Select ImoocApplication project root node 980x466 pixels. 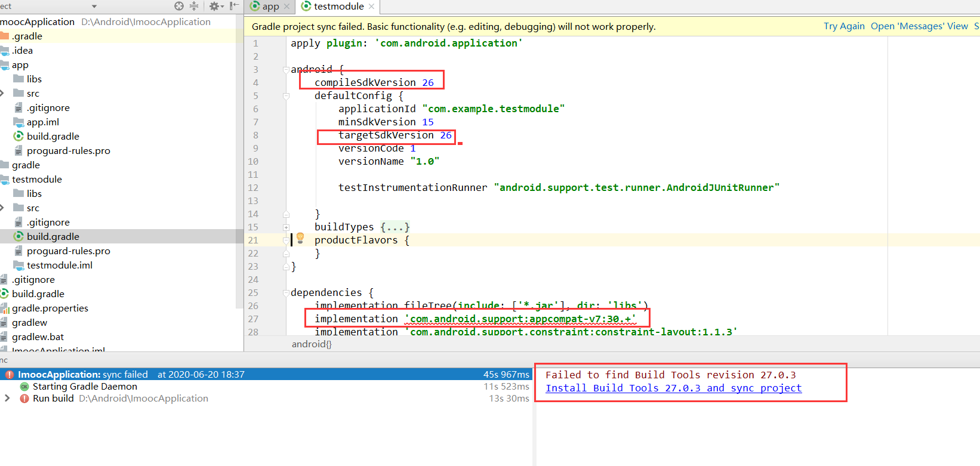(x=37, y=21)
